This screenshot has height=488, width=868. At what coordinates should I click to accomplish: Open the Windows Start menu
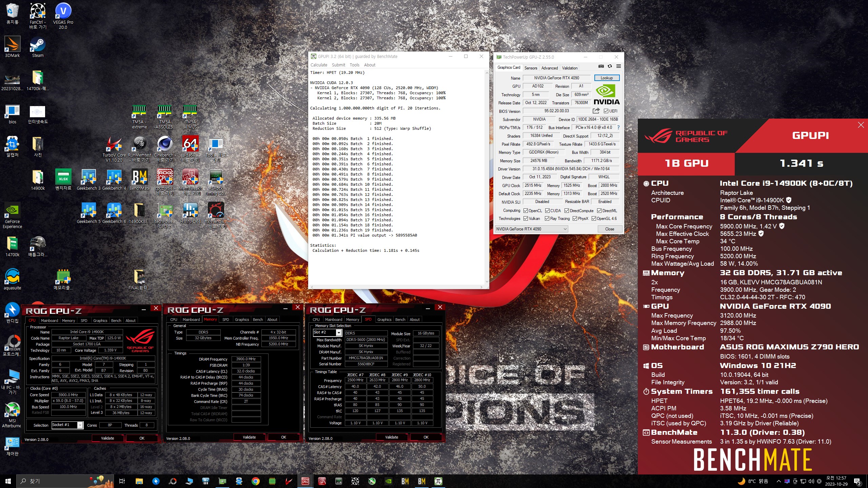coord(8,481)
